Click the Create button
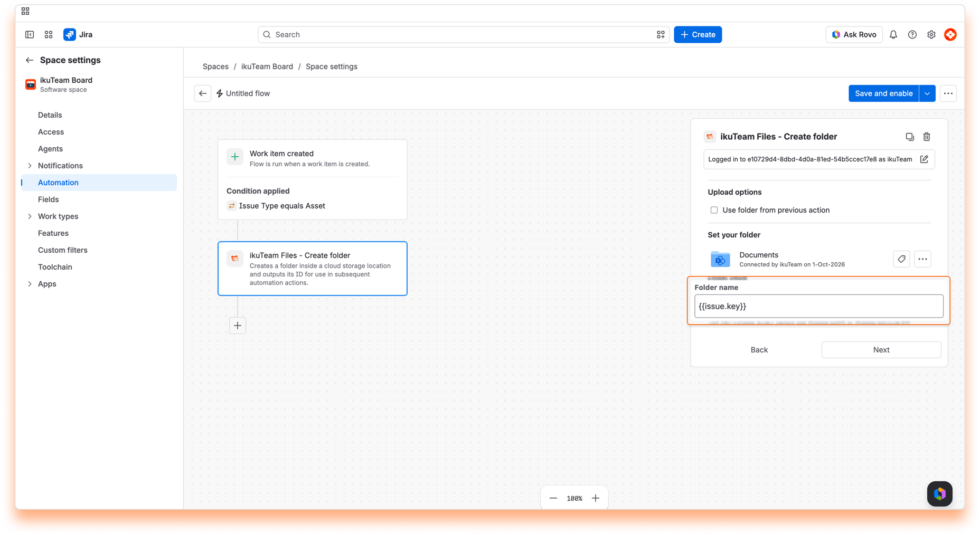The image size is (980, 535). 698,34
